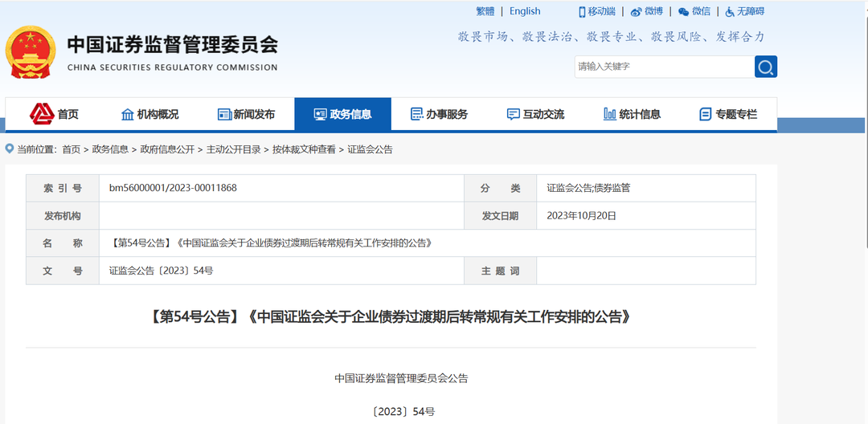Click the bar chart icon beside 统计信息
868x424 pixels.
pyautogui.click(x=609, y=114)
